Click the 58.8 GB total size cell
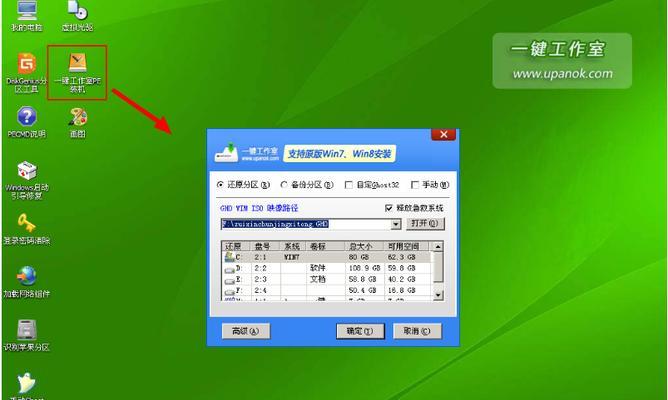This screenshot has width=668, height=400. click(x=362, y=279)
